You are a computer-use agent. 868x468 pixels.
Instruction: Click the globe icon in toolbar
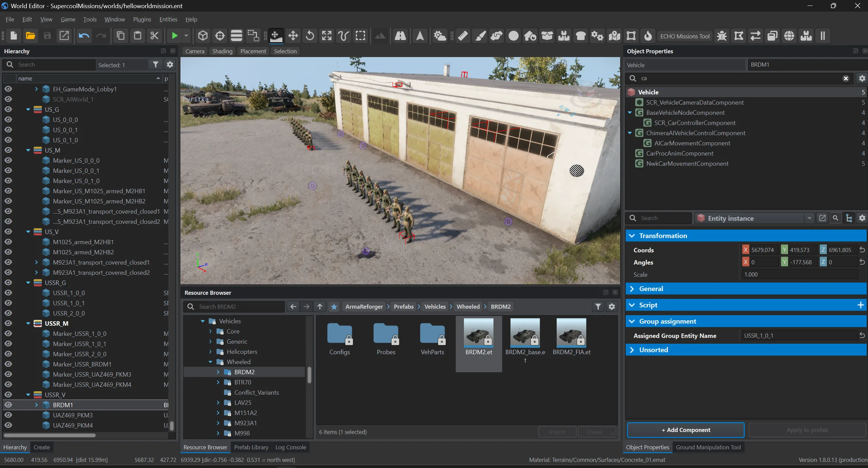click(789, 36)
